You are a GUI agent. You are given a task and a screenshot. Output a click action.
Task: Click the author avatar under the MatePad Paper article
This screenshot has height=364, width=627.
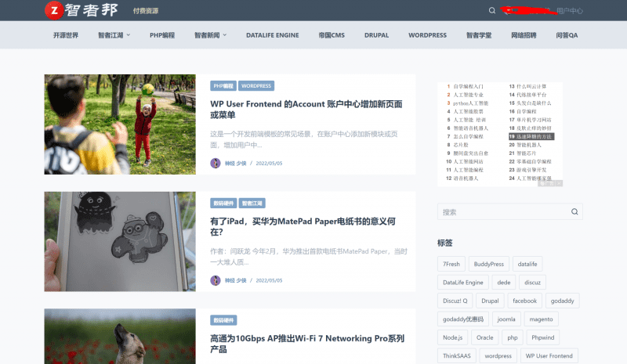[x=216, y=280]
